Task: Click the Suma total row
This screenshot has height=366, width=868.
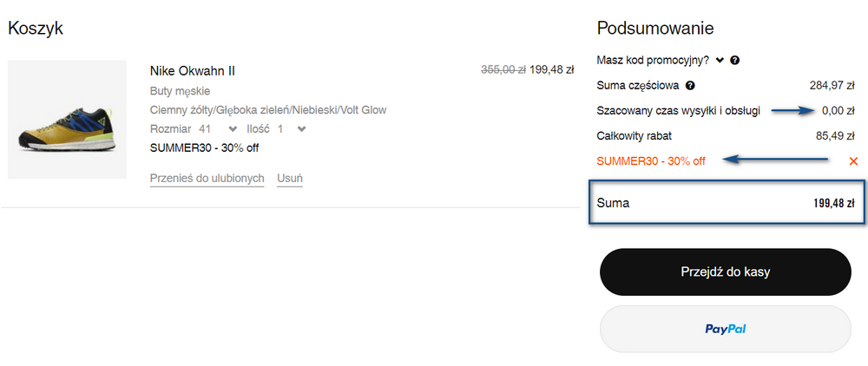Action: coord(726,203)
